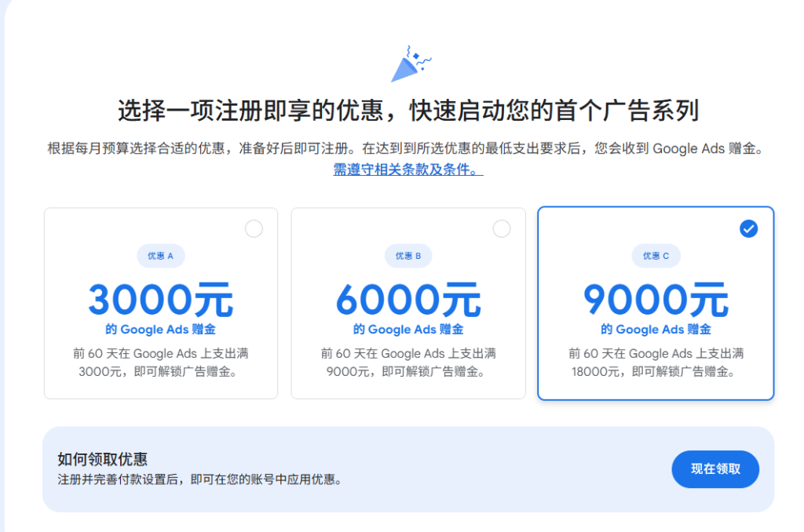Click the 优惠 C label badge
This screenshot has height=532, width=804.
[x=656, y=255]
